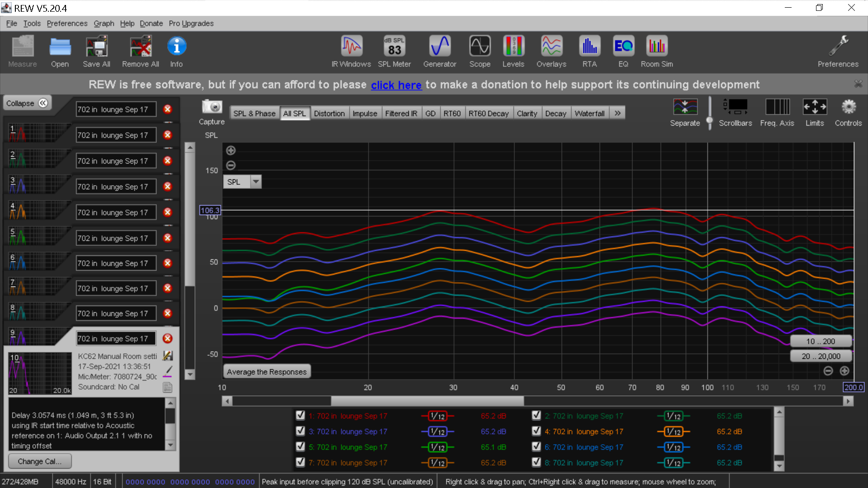Open the Info panel
The width and height of the screenshot is (868, 488).
tap(176, 51)
